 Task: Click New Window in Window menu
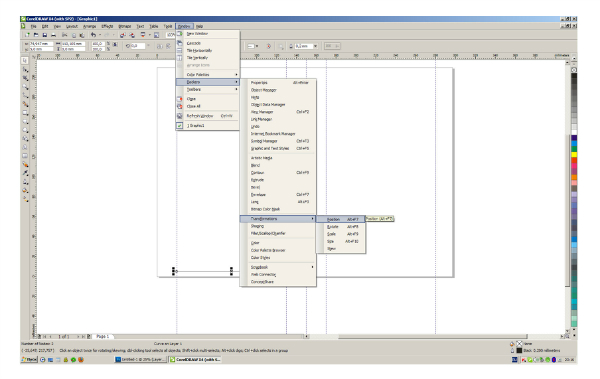(208, 34)
